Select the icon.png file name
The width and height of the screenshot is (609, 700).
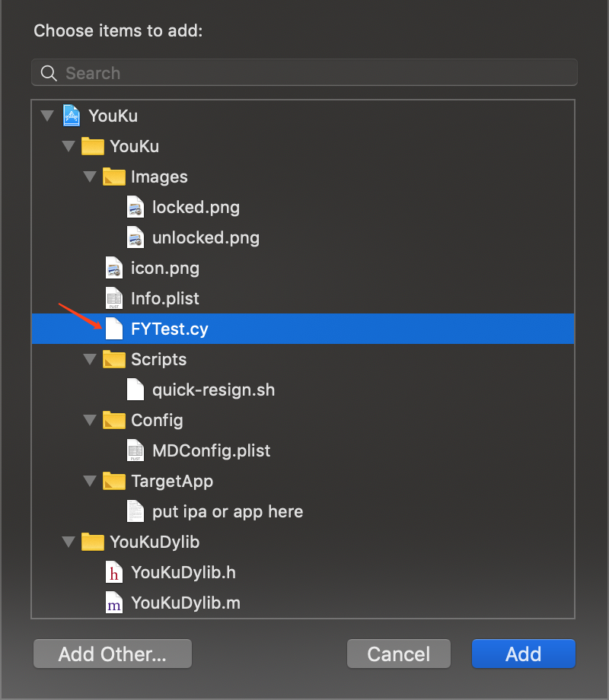tap(165, 269)
